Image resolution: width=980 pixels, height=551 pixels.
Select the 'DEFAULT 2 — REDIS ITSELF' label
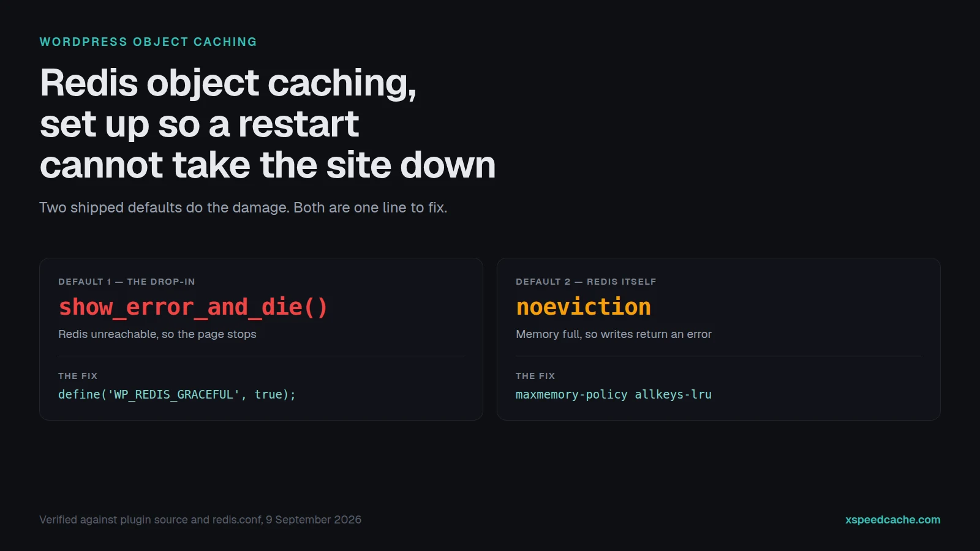click(586, 282)
